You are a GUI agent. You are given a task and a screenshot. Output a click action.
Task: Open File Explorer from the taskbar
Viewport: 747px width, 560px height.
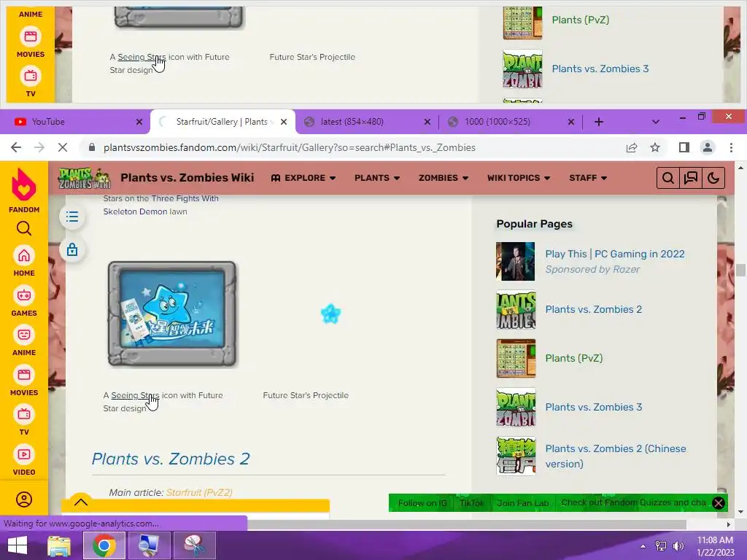pos(59,545)
